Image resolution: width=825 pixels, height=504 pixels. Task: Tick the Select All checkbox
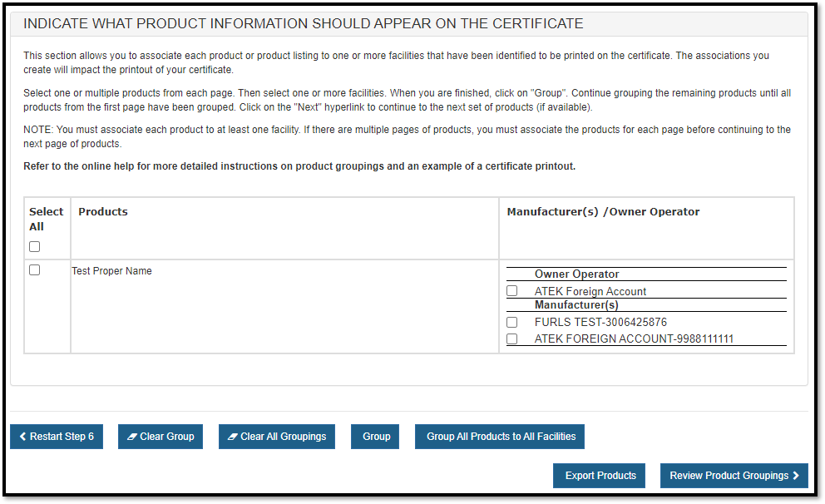[x=34, y=246]
